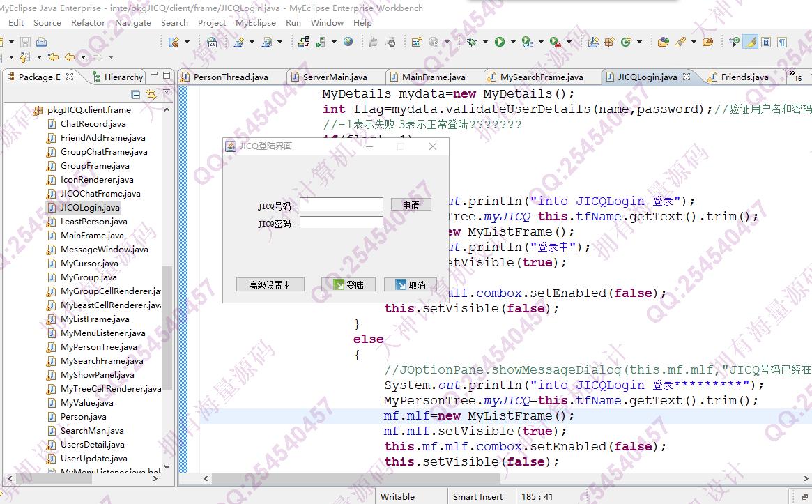This screenshot has height=504, width=812.
Task: Click the Search flashlight icon
Action: [680, 42]
